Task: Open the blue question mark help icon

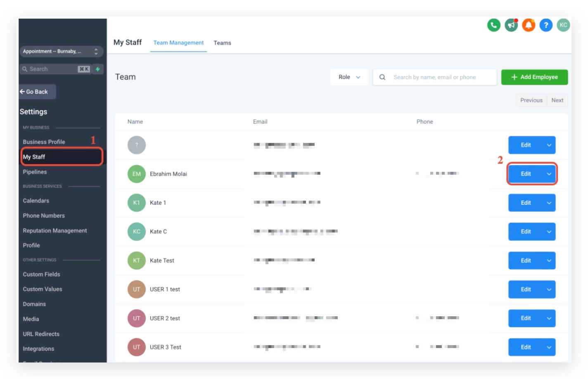Action: click(546, 25)
